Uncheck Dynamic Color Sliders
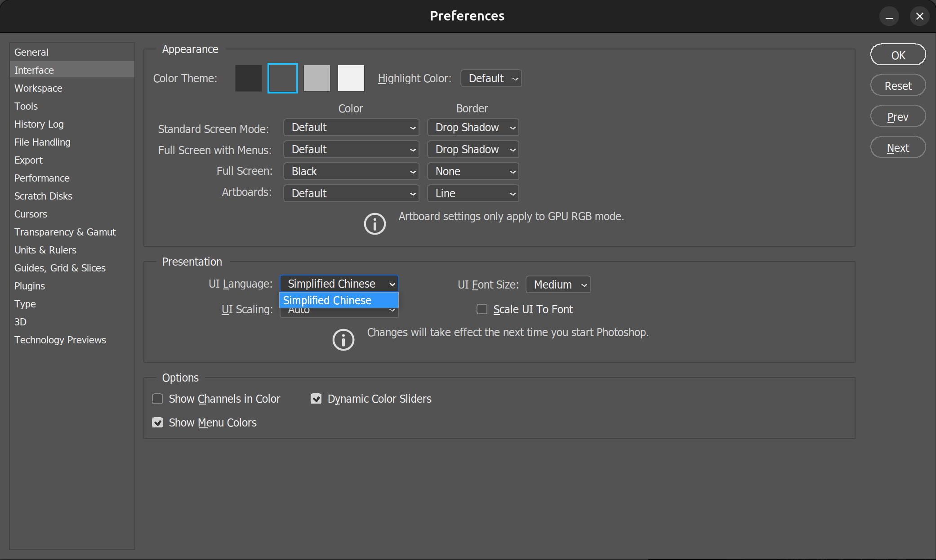936x560 pixels. (316, 399)
